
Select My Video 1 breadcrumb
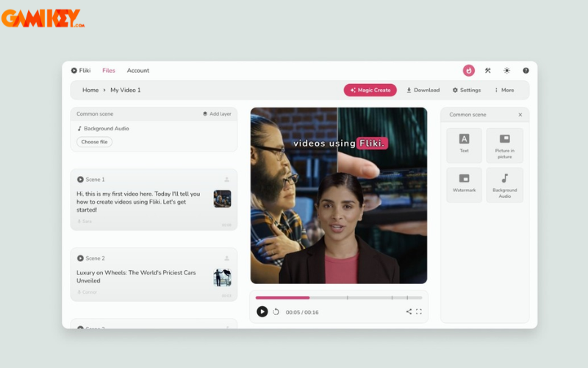click(x=125, y=90)
